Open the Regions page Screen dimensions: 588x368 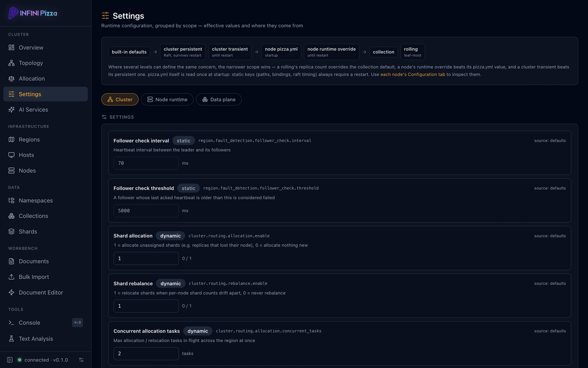pos(45,139)
